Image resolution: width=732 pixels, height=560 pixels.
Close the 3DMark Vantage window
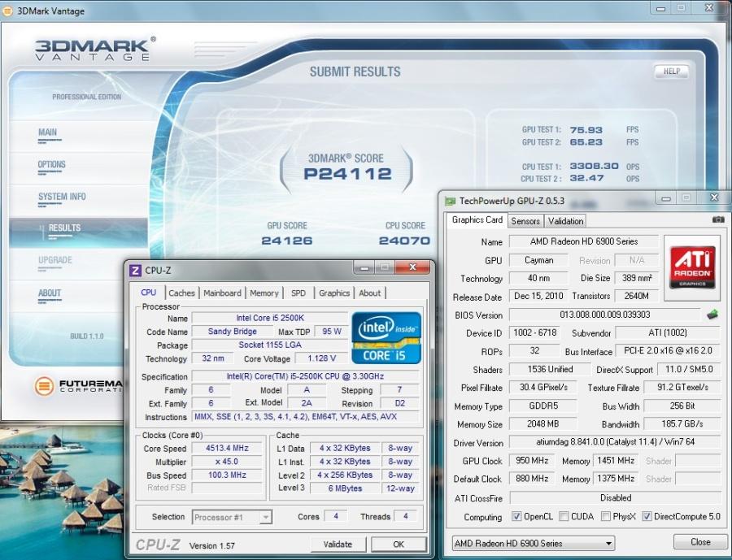(x=708, y=8)
